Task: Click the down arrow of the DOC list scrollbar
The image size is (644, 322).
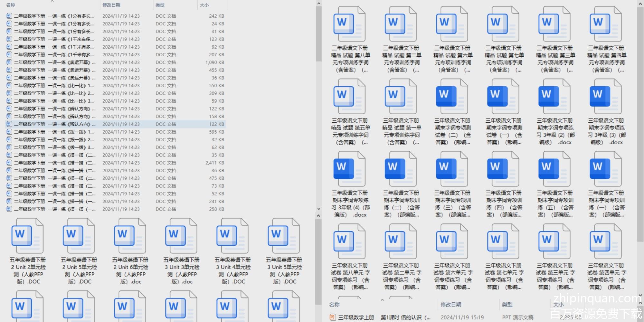Action: point(318,209)
